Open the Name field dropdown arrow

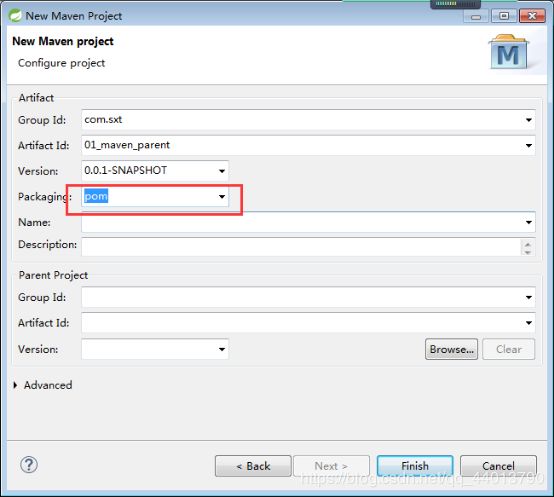tap(529, 222)
